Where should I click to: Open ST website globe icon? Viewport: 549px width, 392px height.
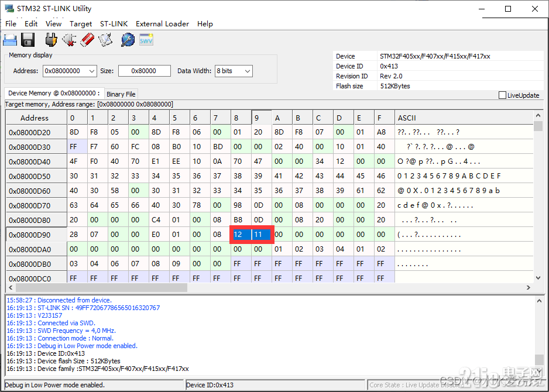[x=128, y=40]
